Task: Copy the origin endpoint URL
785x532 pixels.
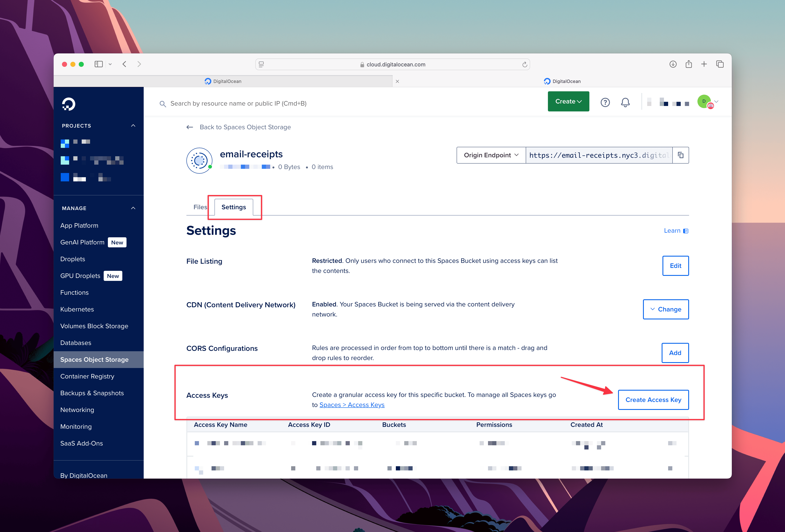Action: pos(681,155)
